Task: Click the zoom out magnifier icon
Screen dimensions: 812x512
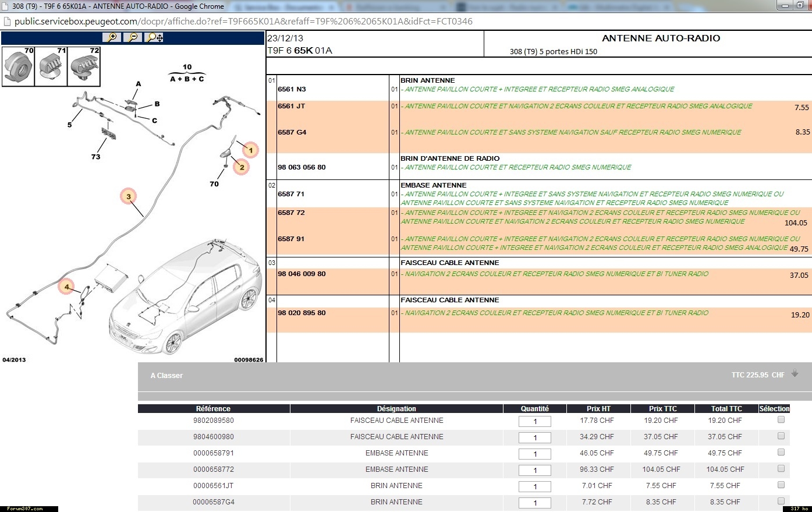Action: (x=133, y=37)
